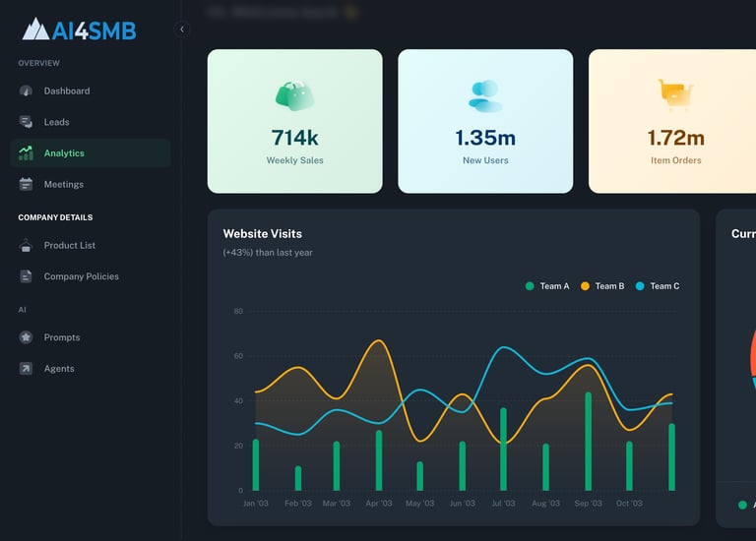This screenshot has height=541, width=756.
Task: Click the orange shopping cart icon
Action: [x=675, y=94]
